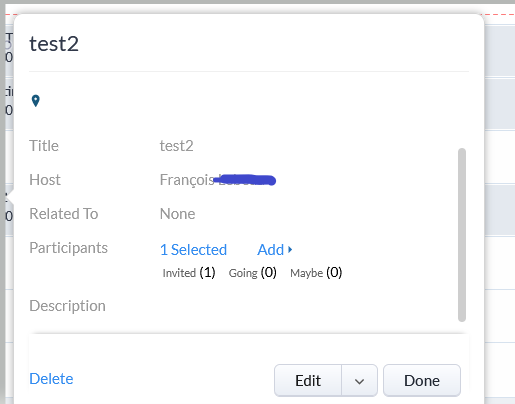Click the Related To value None
Screen dimensions: 515x404
pos(177,214)
